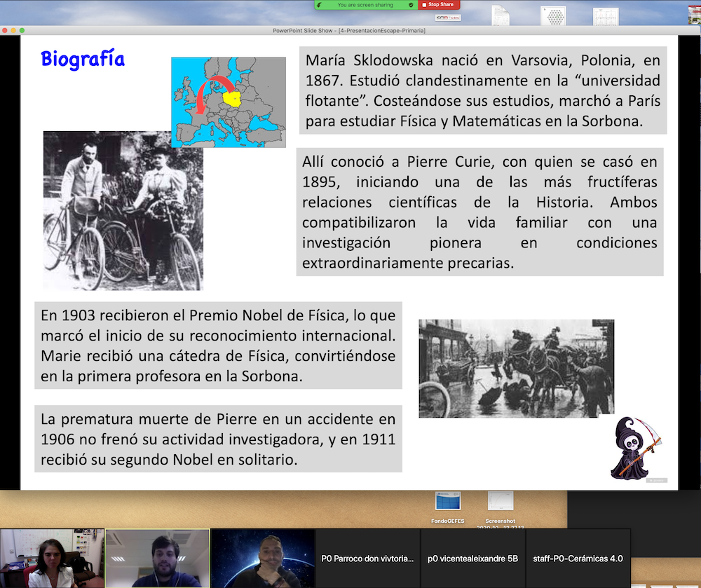Viewport: 701px width, 588px height.
Task: Select the 'p0 vicentealeixandre 5B' participant tile
Action: [x=472, y=559]
